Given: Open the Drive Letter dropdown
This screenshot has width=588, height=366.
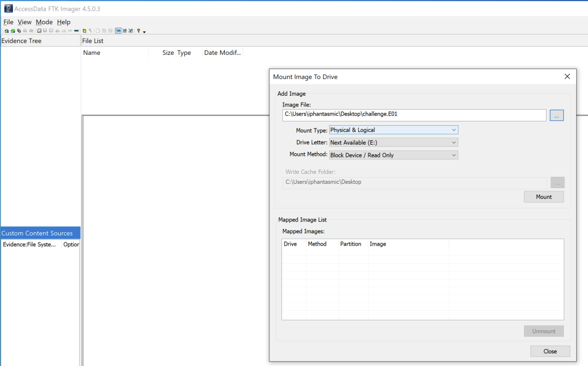Looking at the screenshot, I should [393, 142].
